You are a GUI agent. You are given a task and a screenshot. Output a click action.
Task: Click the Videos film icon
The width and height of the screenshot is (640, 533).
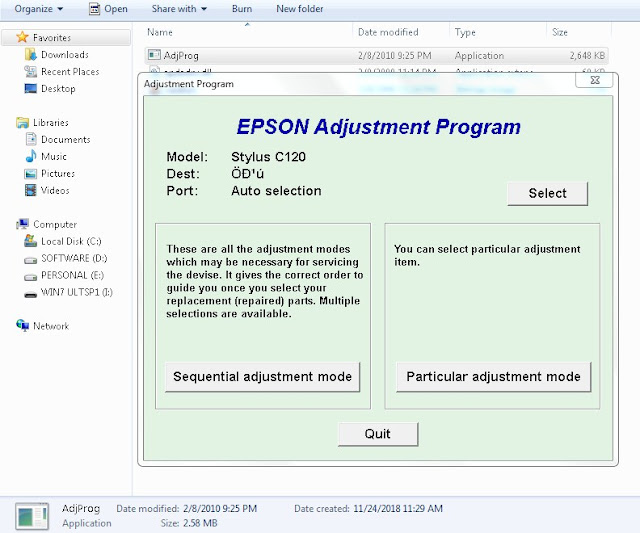[31, 190]
